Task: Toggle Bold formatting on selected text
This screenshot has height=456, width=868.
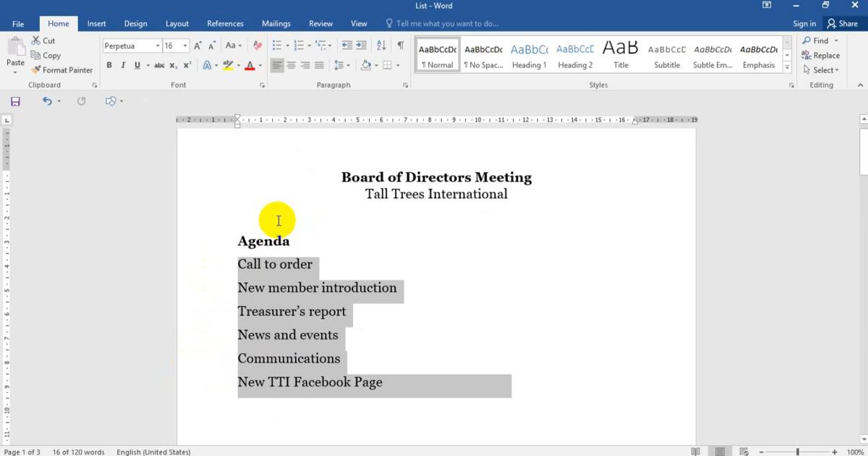Action: pos(109,65)
